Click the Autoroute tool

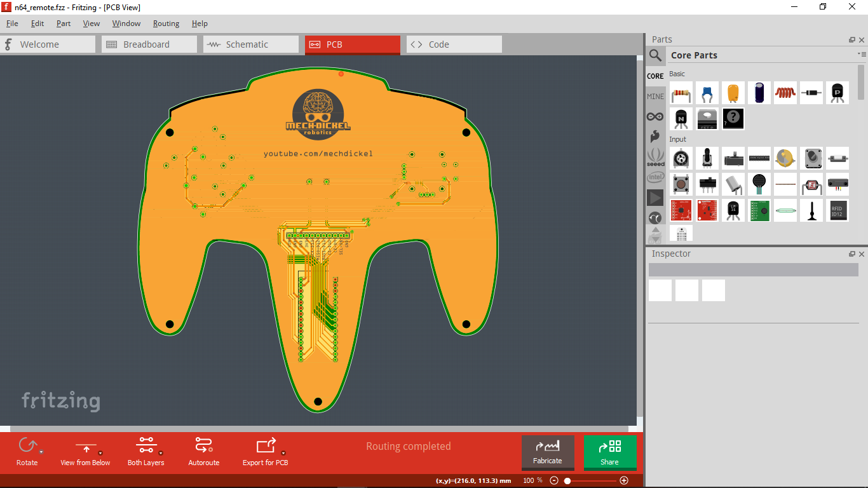click(204, 451)
